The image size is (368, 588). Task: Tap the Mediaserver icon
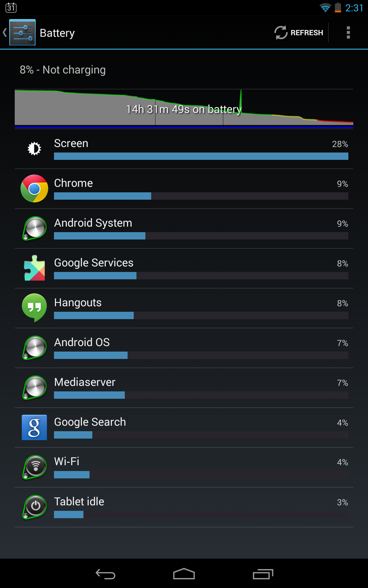34,387
